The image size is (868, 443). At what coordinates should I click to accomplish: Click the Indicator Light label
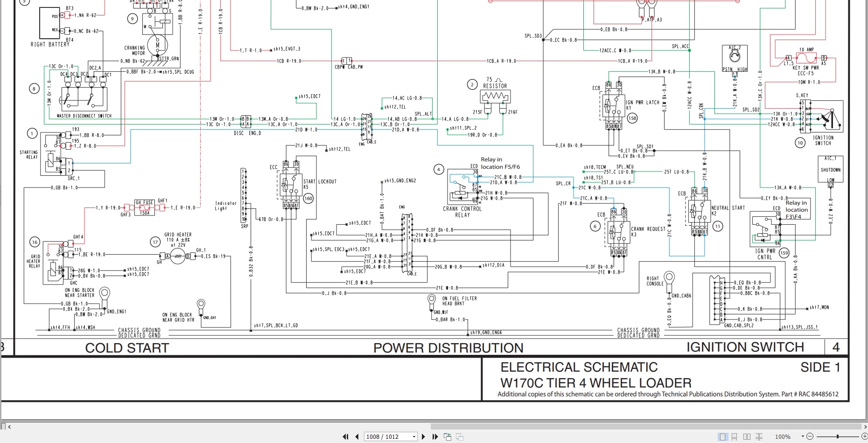click(226, 206)
